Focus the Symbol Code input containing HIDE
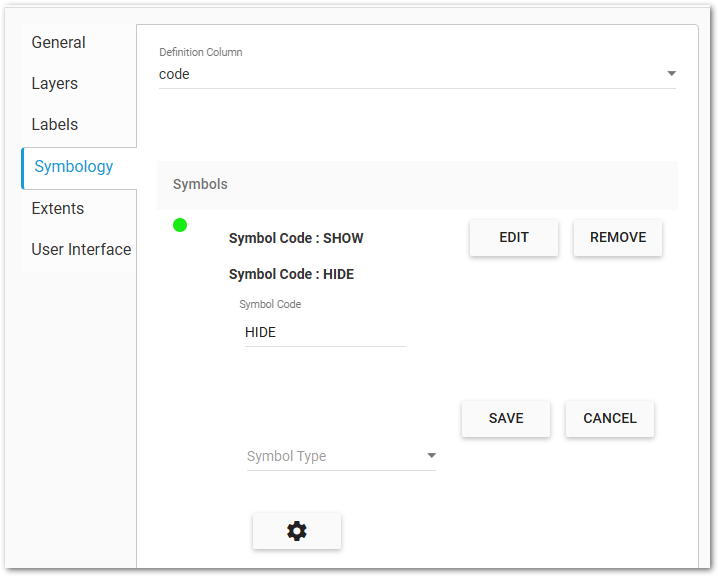719x577 pixels. pyautogui.click(x=324, y=332)
